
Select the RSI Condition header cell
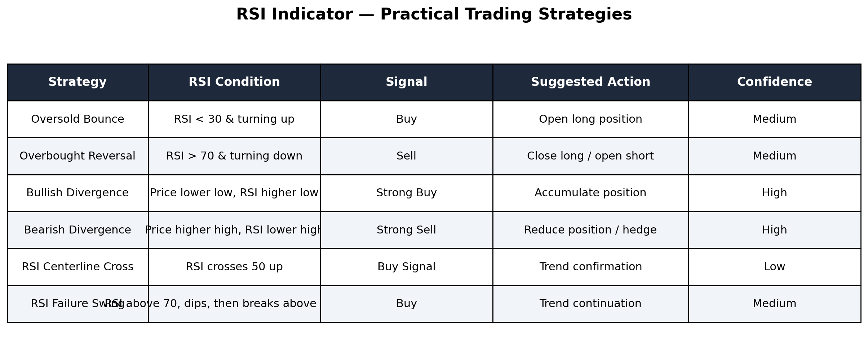click(x=234, y=82)
